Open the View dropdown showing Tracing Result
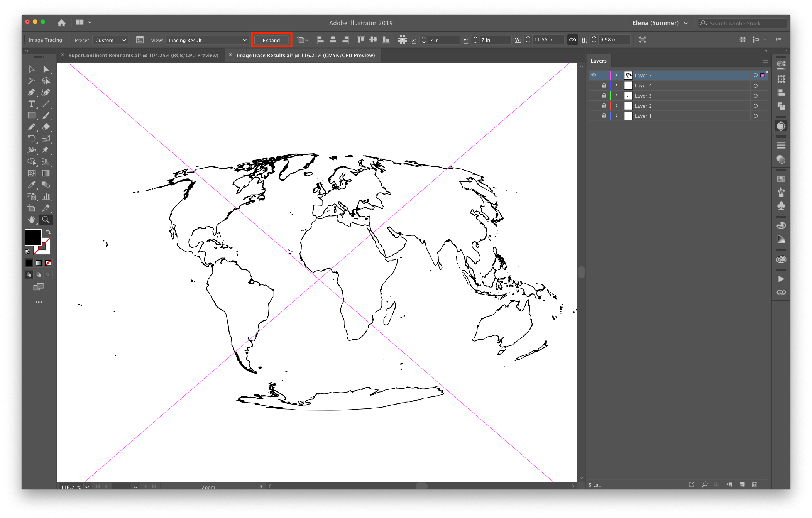This screenshot has width=812, height=518. tap(207, 40)
